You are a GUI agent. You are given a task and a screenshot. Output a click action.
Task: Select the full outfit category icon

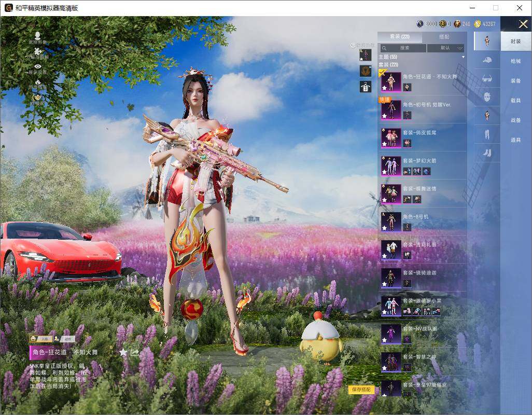487,40
